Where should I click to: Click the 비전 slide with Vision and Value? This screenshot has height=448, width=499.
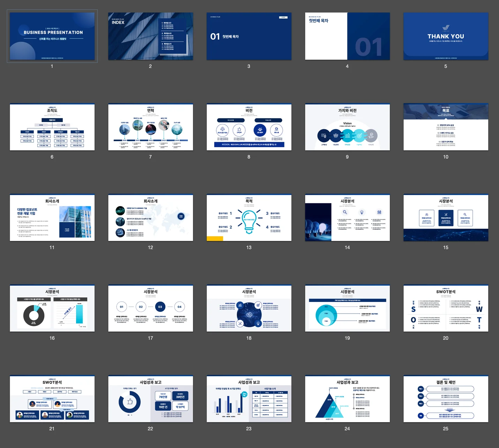249,127
